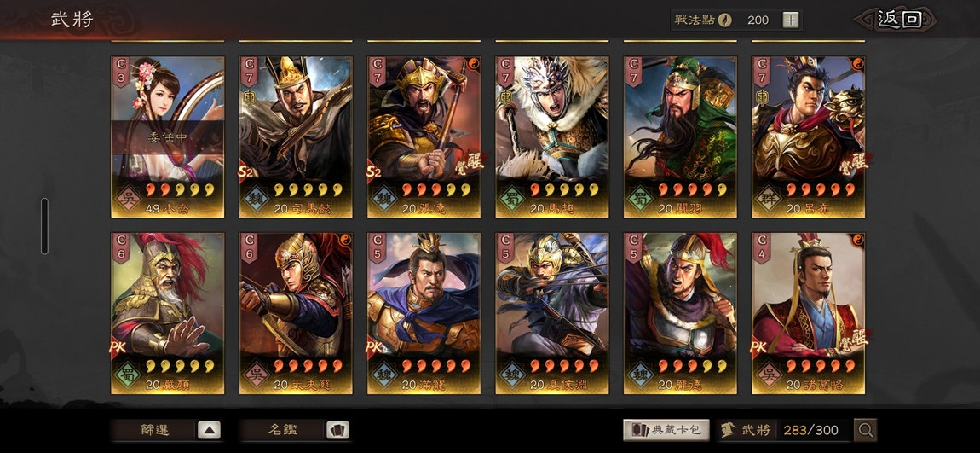Screen dimensions: 980x453
Task: Click the 武將 title header
Action: click(x=72, y=20)
